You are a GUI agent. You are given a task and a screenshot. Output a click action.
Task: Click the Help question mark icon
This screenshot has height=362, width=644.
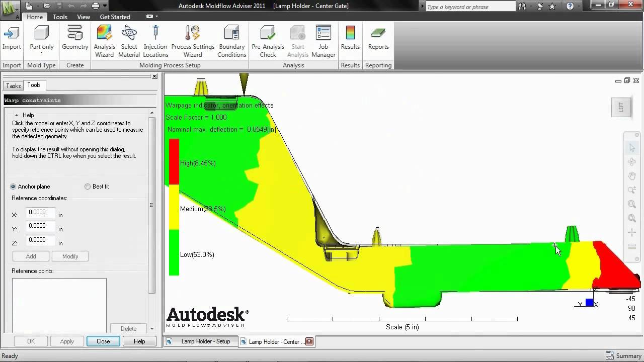tap(570, 7)
